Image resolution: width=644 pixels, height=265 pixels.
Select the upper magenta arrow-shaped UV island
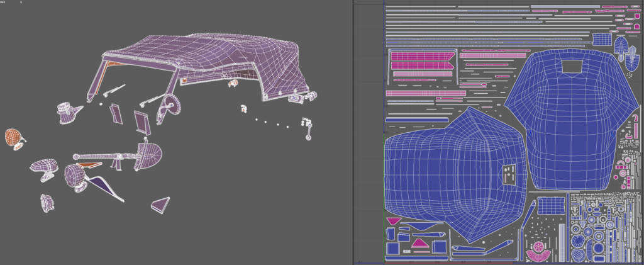coord(422,56)
